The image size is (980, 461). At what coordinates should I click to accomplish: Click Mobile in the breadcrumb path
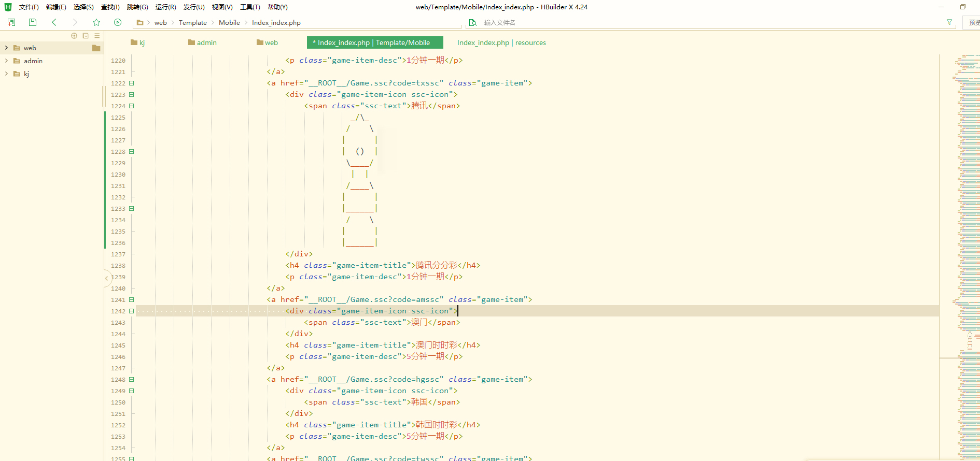[x=229, y=23]
